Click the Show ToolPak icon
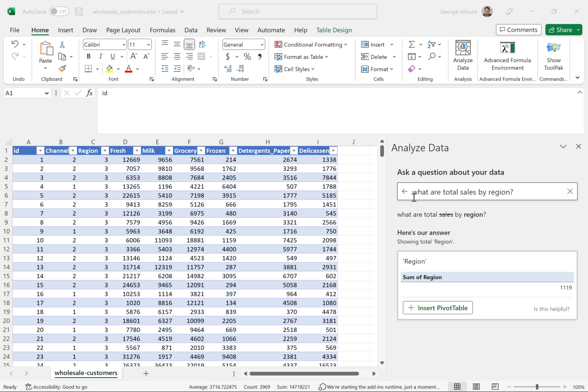This screenshot has width=588, height=392. point(554,48)
